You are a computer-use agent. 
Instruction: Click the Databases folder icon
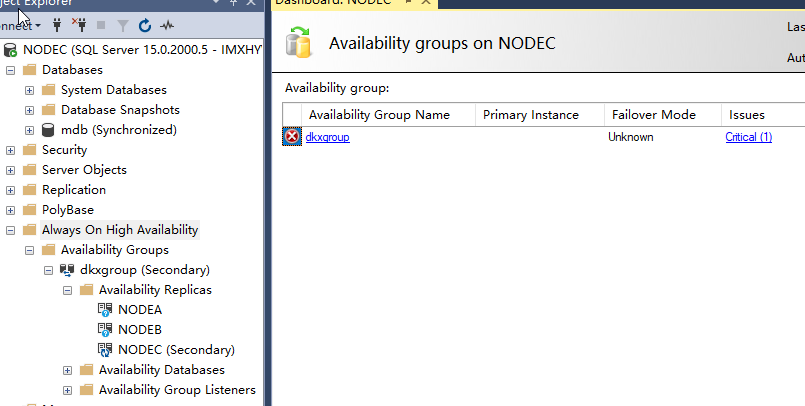coord(30,69)
